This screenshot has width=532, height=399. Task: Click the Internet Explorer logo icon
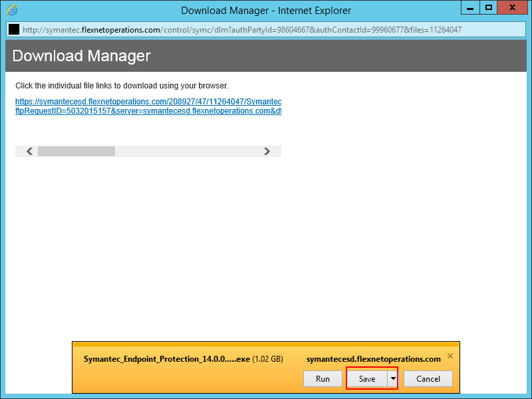12,10
